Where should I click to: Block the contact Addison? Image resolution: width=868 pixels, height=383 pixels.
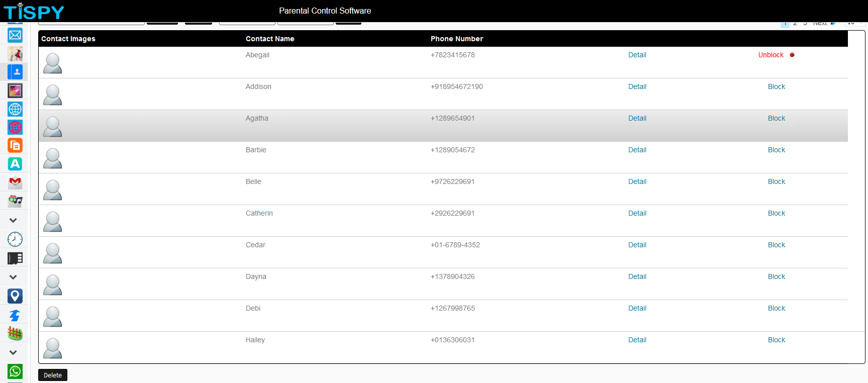(x=777, y=86)
